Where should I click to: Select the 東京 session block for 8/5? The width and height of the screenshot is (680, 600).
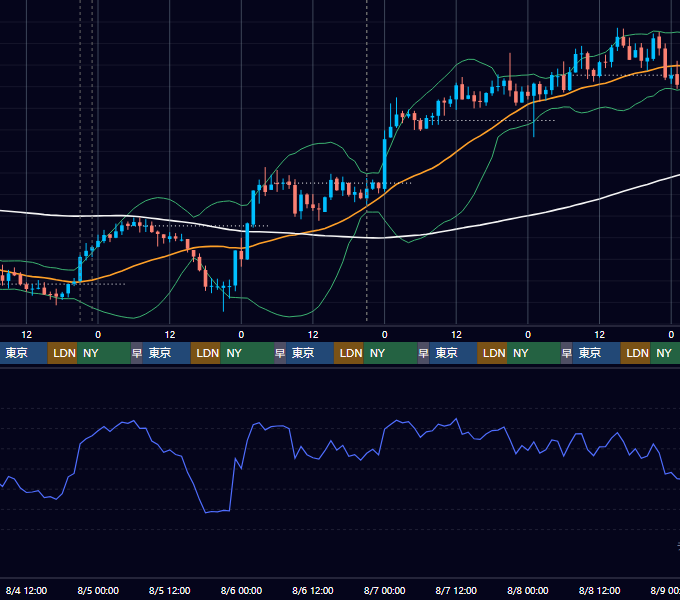(x=167, y=353)
